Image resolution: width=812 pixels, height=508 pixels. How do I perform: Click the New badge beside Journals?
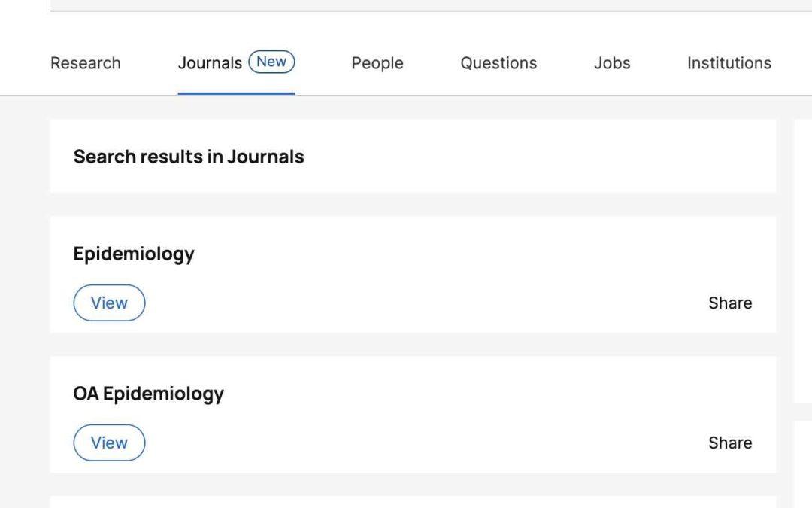[271, 62]
